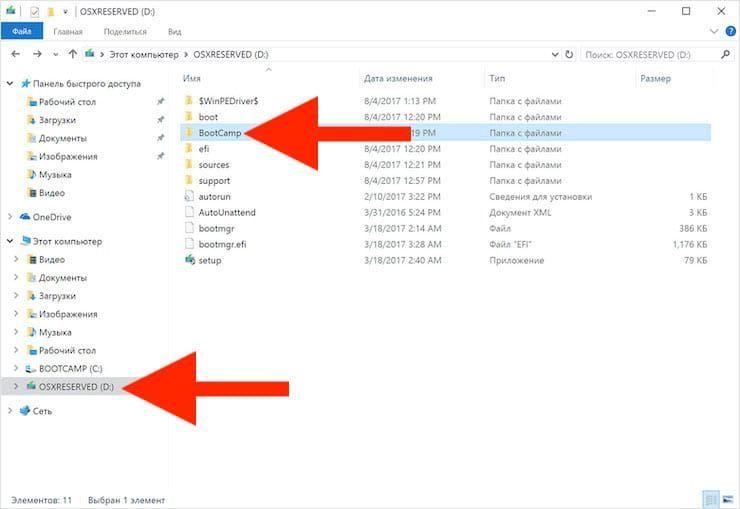
Task: Go up one folder level
Action: pos(72,54)
